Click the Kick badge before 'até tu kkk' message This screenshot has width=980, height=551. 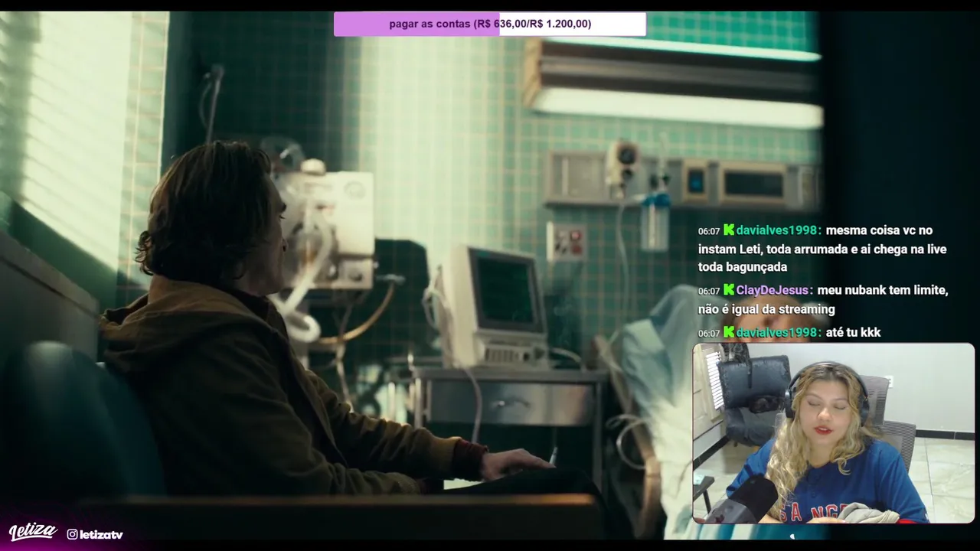729,332
